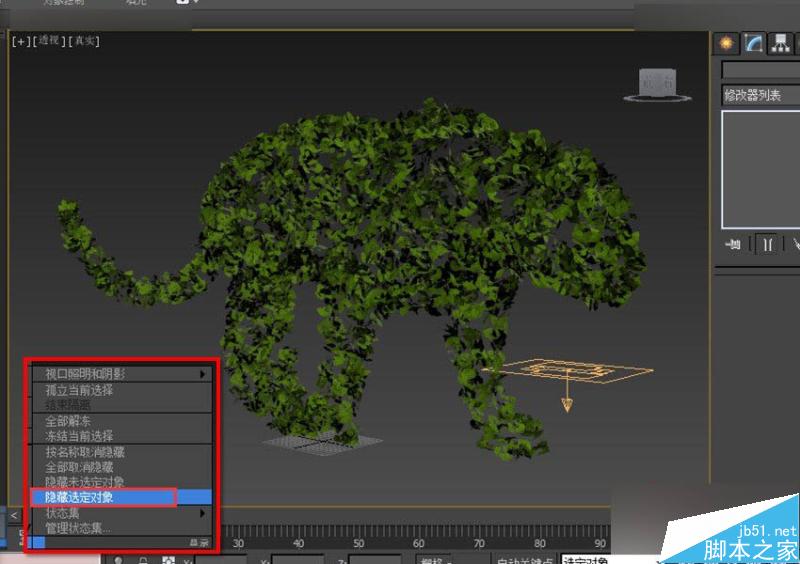Choose 全部取消隐藏 menu entry
This screenshot has width=800, height=564.
pyautogui.click(x=79, y=467)
